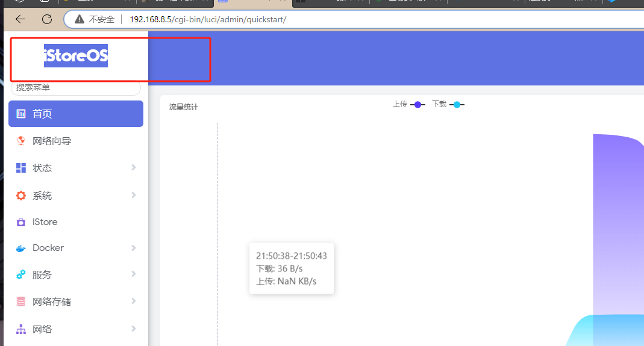This screenshot has width=644, height=346.
Task: Click the Network (网络) topology icon
Action: coord(21,329)
